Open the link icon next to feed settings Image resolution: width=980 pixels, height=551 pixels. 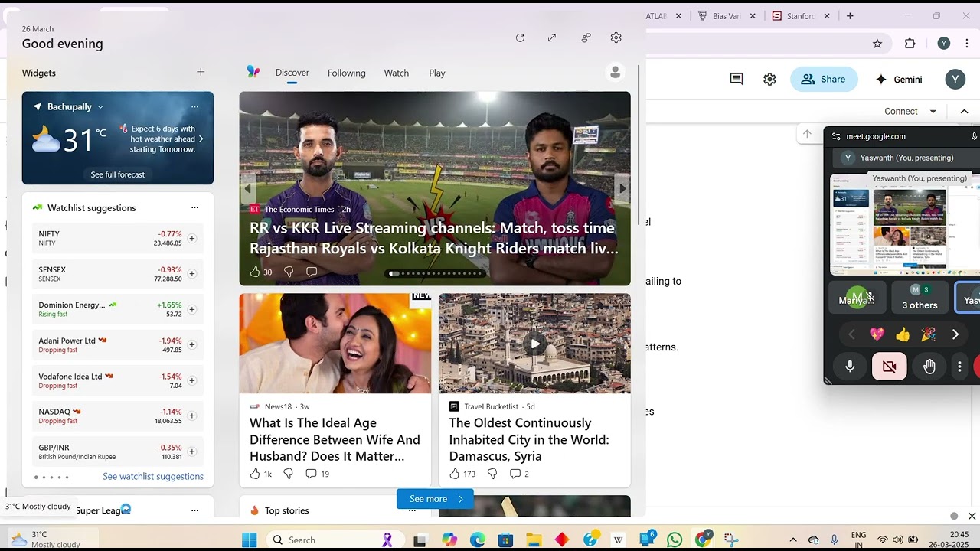tap(586, 37)
